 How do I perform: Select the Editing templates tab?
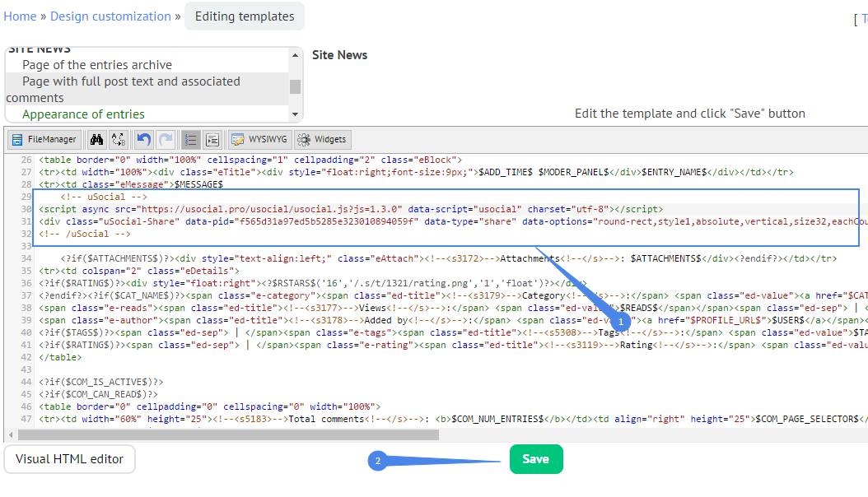[x=245, y=16]
